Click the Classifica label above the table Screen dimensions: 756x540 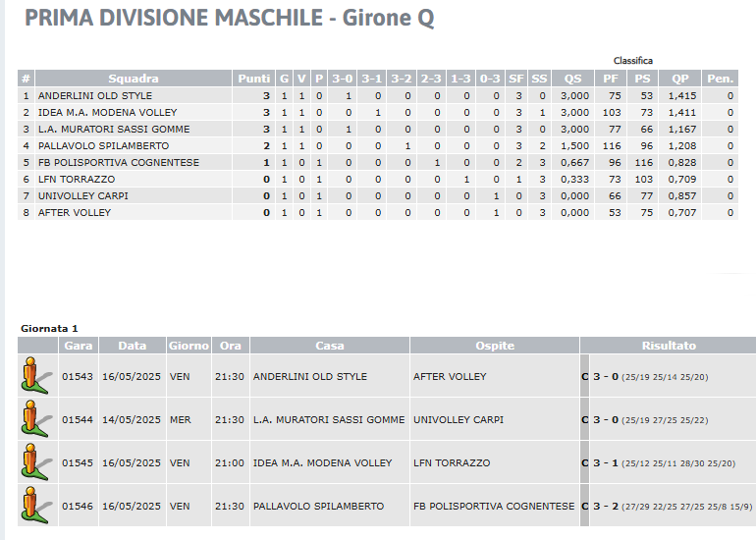(632, 61)
